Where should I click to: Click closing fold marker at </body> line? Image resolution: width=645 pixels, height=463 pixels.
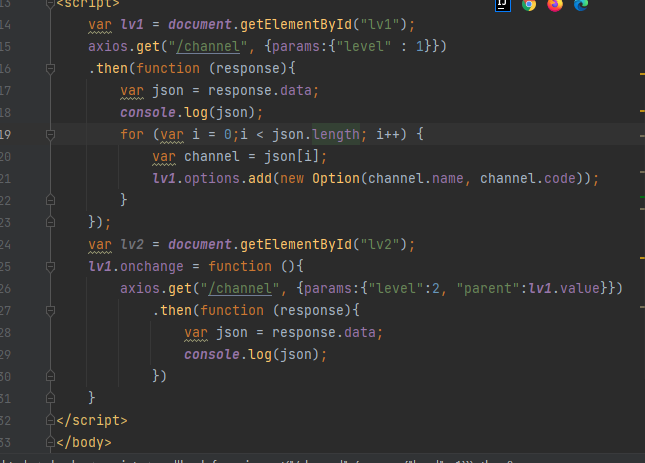(48, 442)
